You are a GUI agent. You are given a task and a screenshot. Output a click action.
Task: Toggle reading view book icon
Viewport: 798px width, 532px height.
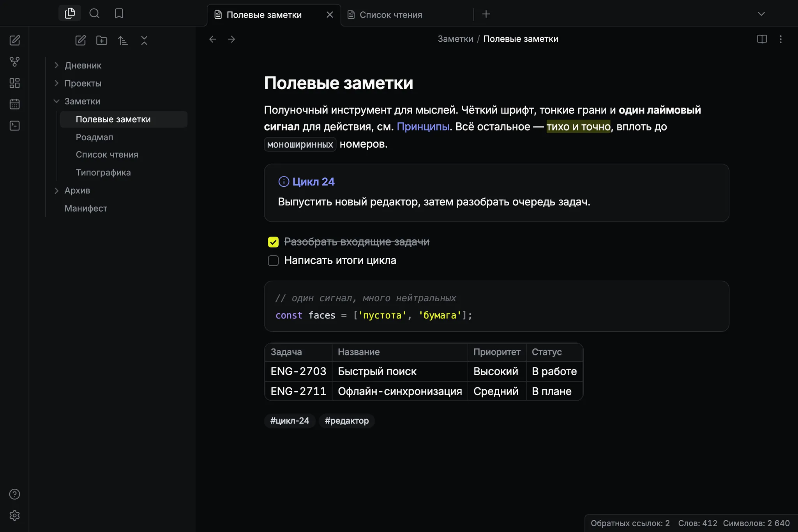point(762,39)
